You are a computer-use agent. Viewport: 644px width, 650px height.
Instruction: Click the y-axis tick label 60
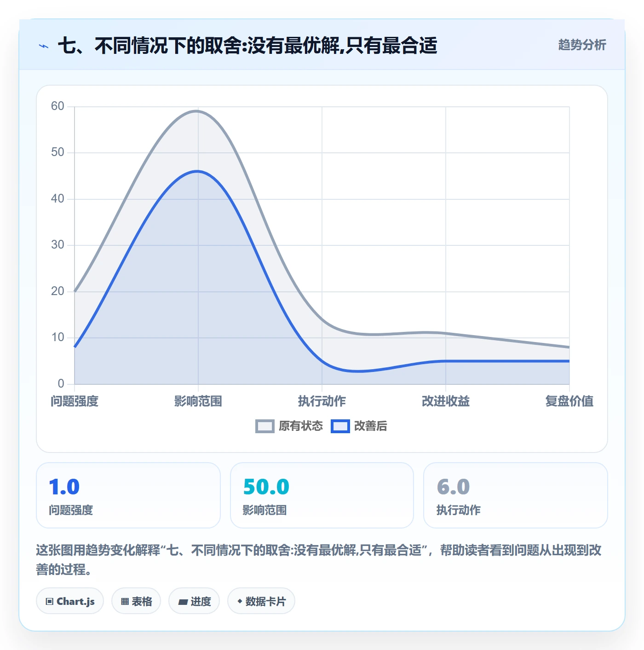[57, 106]
